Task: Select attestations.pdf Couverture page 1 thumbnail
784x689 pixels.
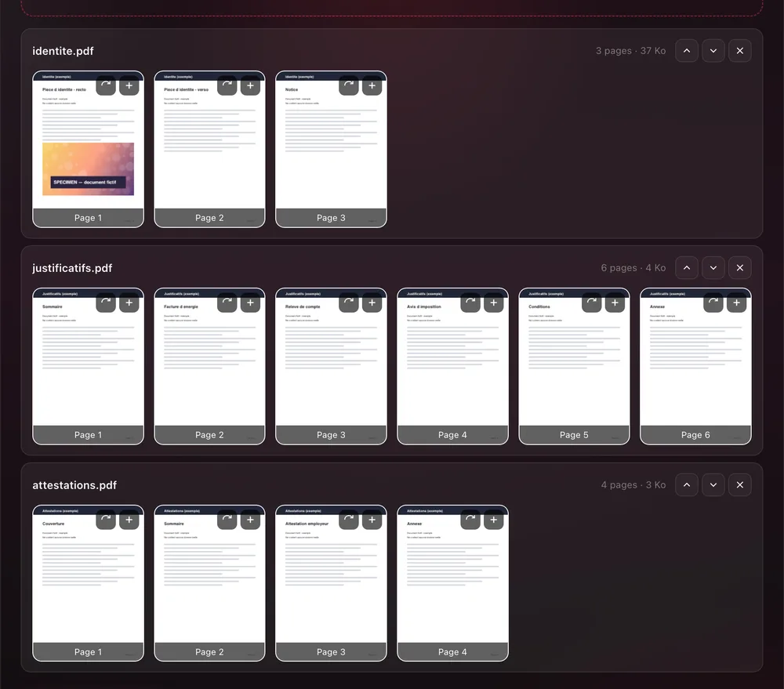Action: pyautogui.click(x=88, y=583)
